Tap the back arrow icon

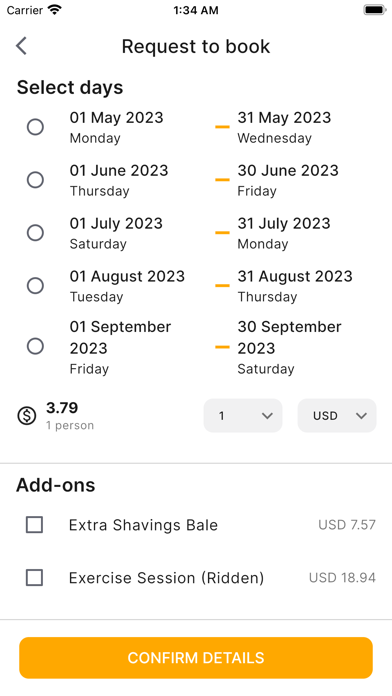[21, 46]
